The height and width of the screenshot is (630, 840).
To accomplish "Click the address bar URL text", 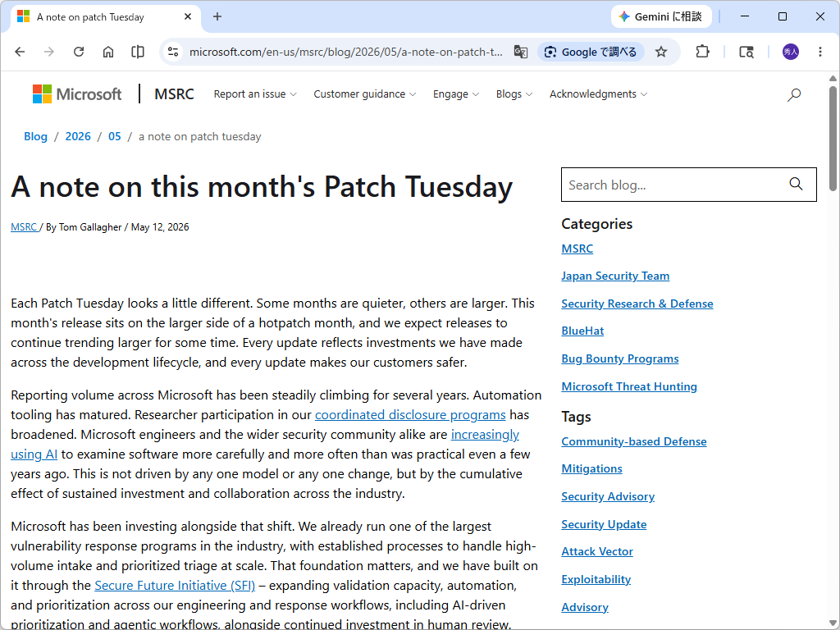I will pyautogui.click(x=345, y=52).
